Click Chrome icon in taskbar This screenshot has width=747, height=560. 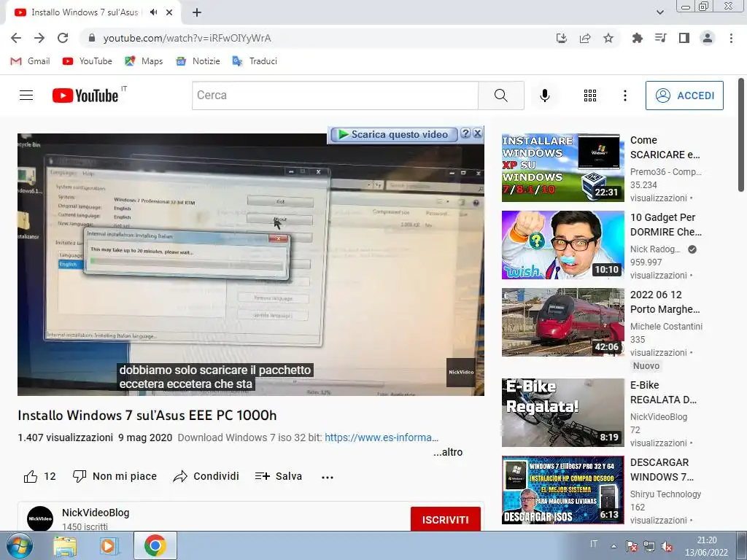click(155, 545)
